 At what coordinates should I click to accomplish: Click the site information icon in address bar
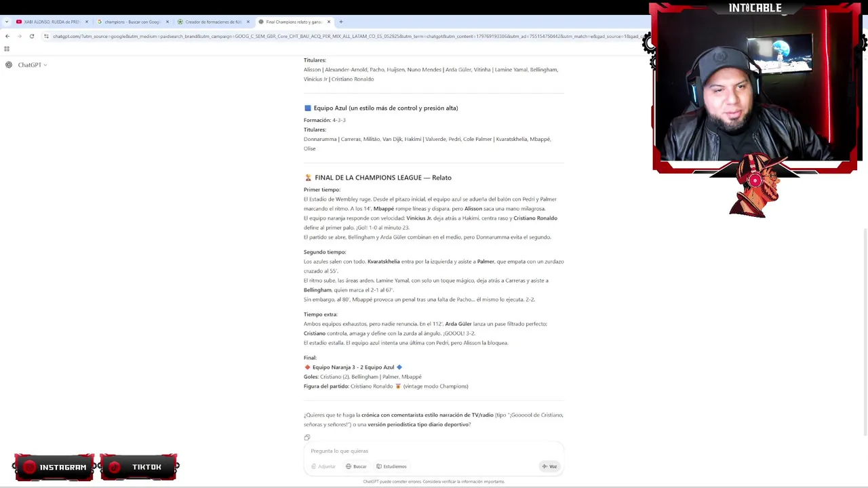(x=47, y=36)
